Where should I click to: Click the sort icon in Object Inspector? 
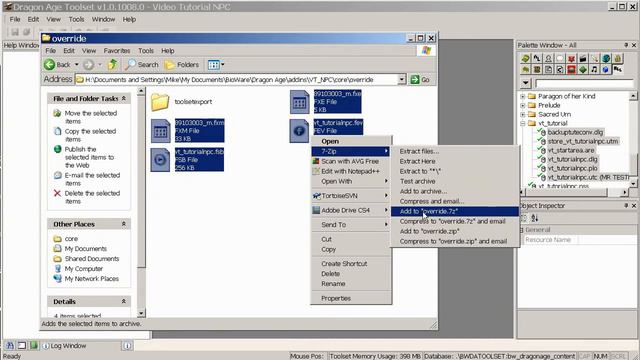click(535, 218)
